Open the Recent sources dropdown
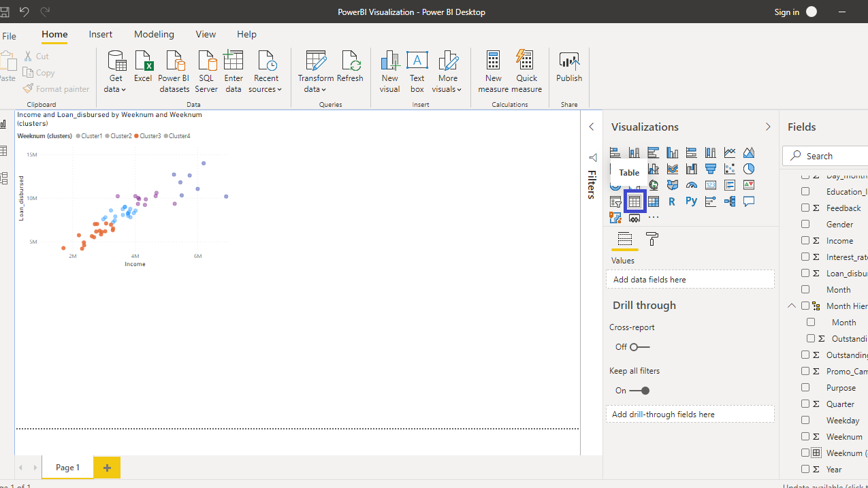This screenshot has height=488, width=868. point(266,71)
